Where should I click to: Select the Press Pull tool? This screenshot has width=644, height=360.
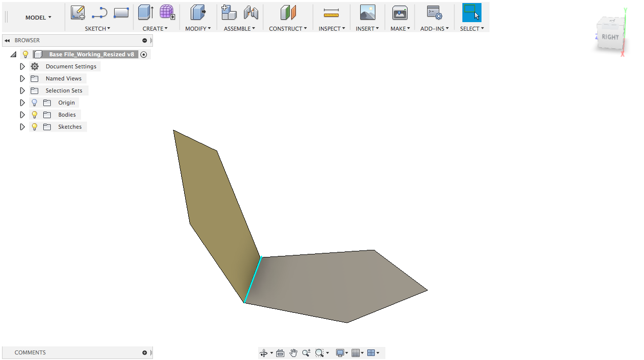[198, 13]
